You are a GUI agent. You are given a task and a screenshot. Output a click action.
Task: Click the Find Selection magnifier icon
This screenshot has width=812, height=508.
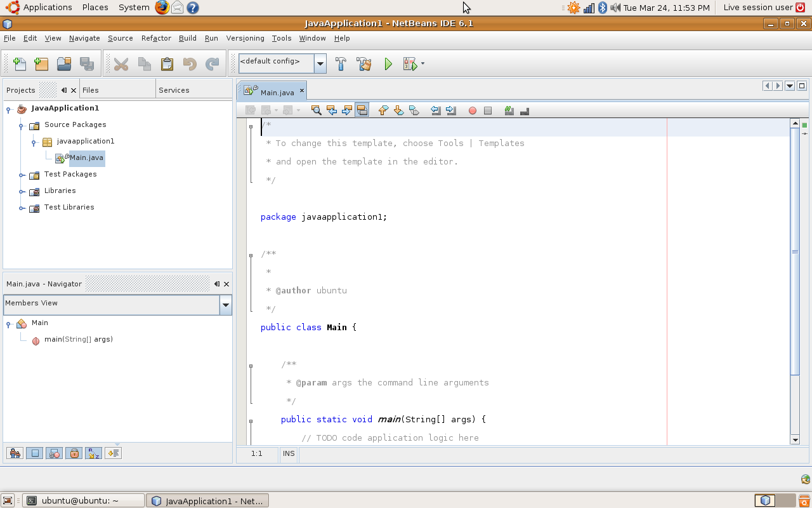(x=316, y=110)
